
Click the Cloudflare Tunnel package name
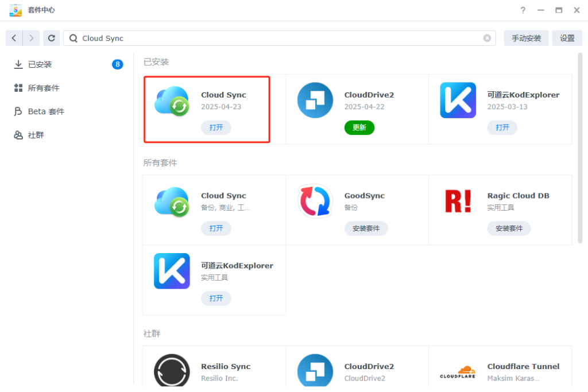coord(523,367)
